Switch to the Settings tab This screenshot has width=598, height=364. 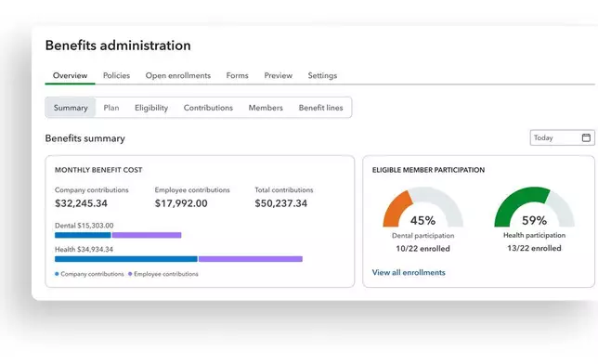coord(322,75)
